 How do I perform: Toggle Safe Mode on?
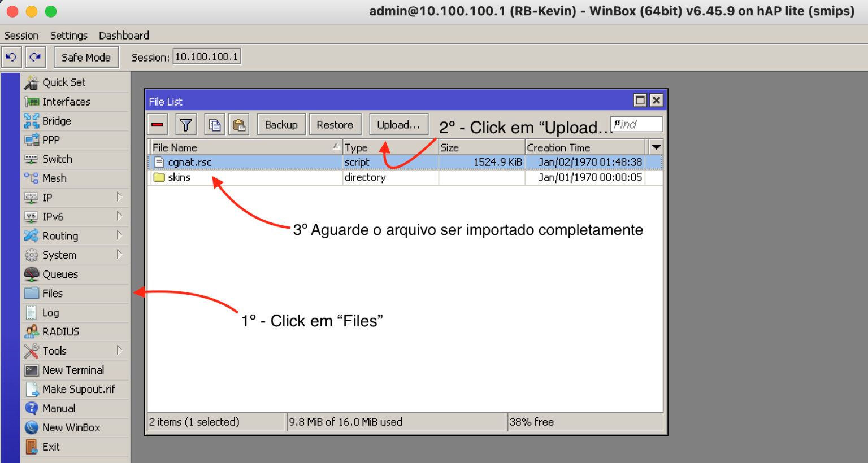pos(86,56)
